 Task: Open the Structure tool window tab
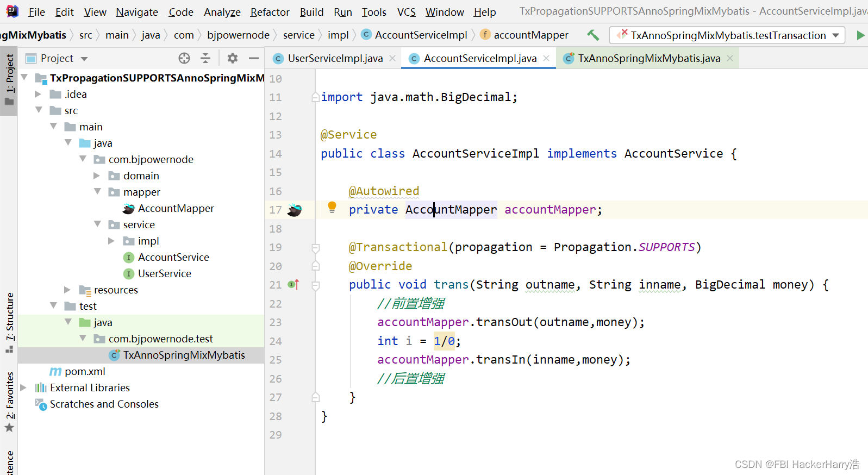[9, 322]
